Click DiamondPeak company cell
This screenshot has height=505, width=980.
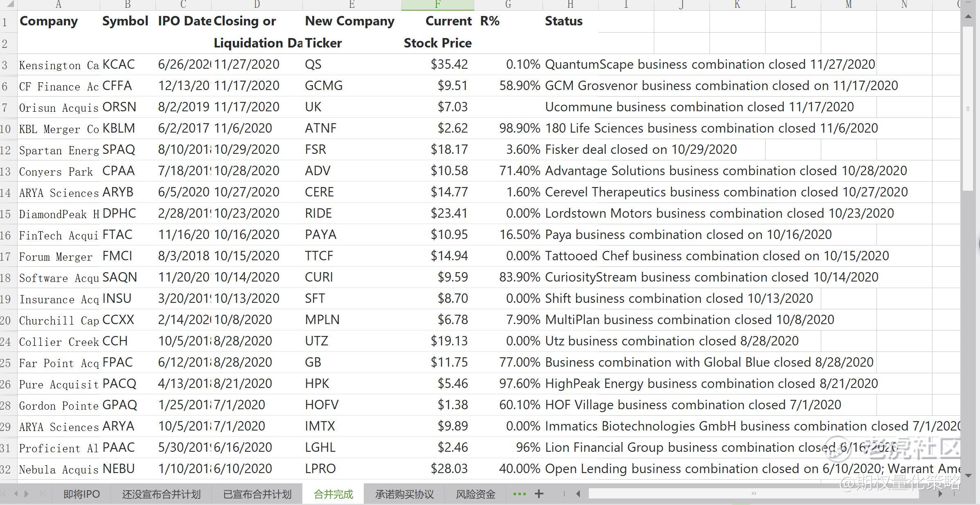[x=59, y=213]
